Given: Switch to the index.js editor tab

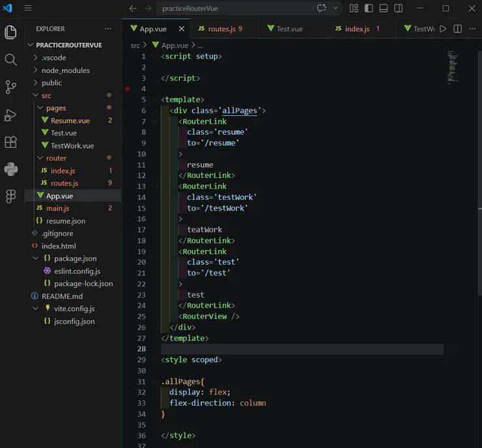Looking at the screenshot, I should point(357,29).
